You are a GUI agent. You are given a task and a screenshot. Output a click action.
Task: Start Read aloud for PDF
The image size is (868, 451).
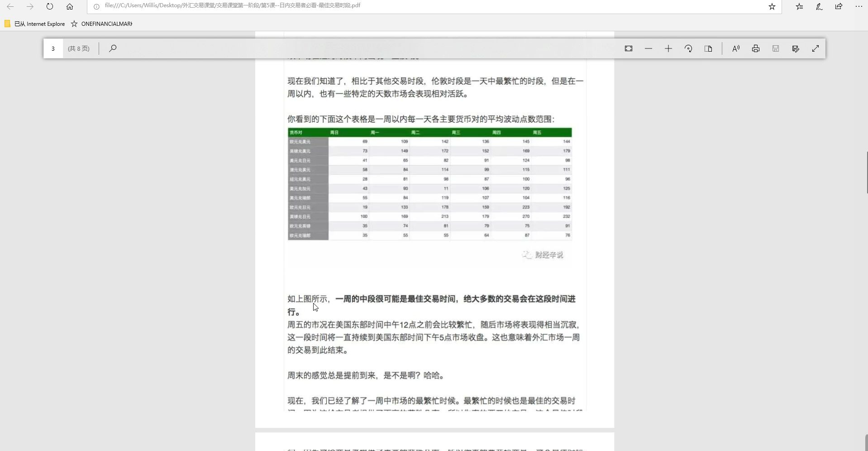[736, 48]
